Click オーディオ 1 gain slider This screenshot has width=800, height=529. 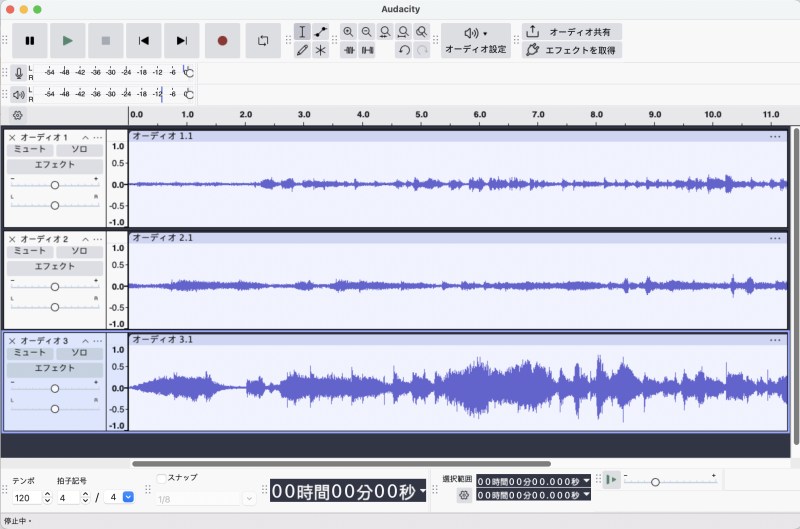55,185
